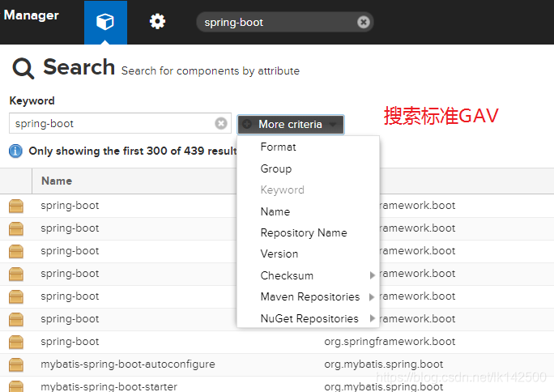Viewport: 554px width, 392px height.
Task: Open mybatis-spring-boot-starter row
Action: tap(277, 386)
